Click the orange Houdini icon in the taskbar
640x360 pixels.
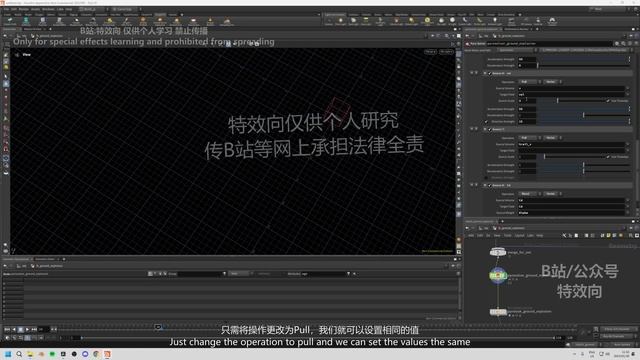[x=107, y=354]
